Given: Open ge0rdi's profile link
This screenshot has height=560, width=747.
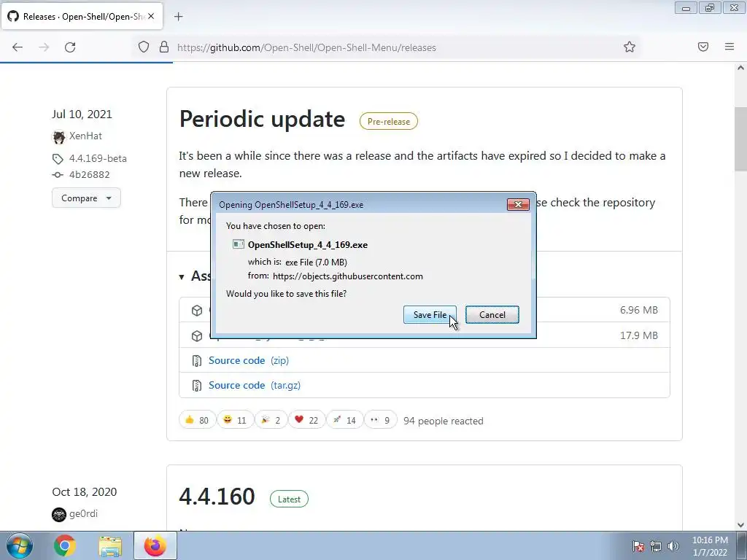Looking at the screenshot, I should [83, 513].
